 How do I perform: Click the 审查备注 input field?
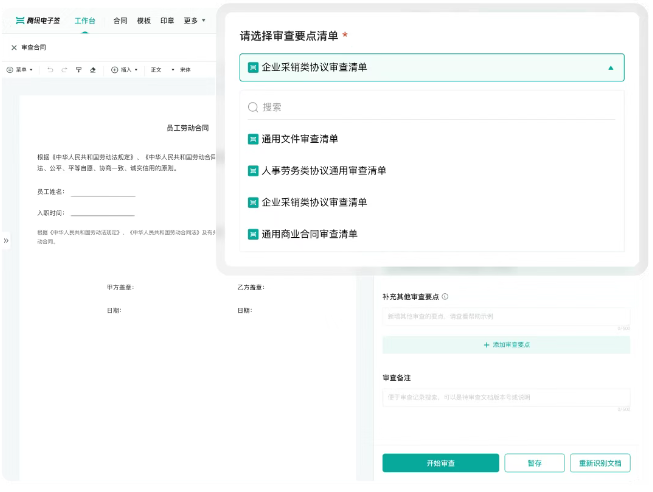pos(506,397)
